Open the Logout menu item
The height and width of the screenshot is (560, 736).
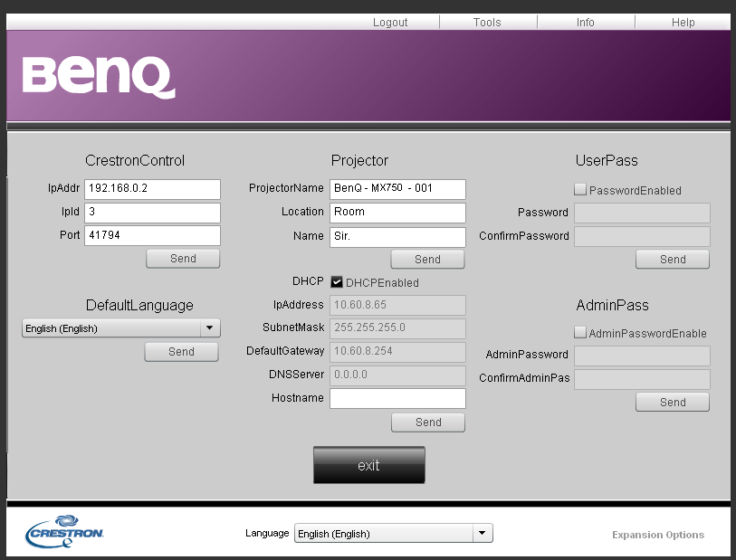coord(390,22)
